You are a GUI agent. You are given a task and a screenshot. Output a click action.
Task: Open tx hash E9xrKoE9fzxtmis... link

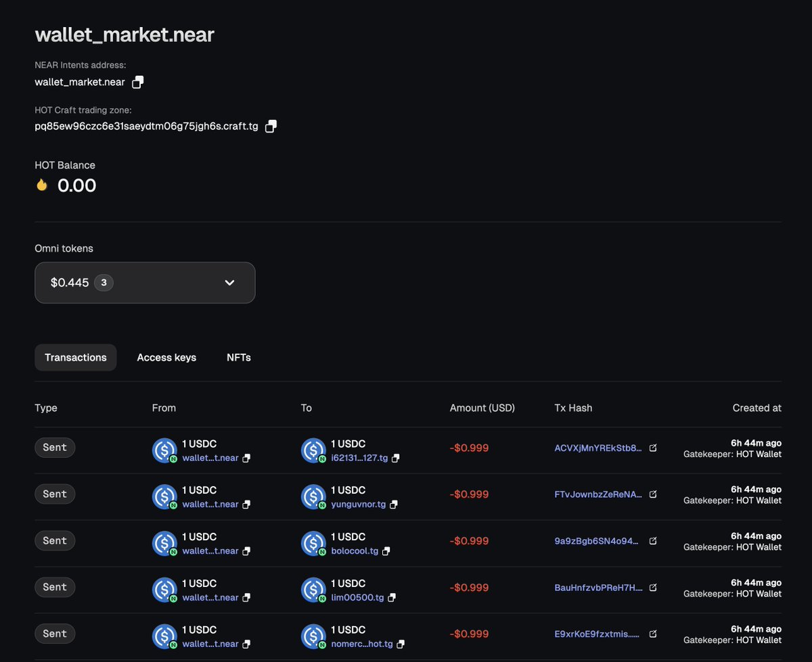[597, 634]
